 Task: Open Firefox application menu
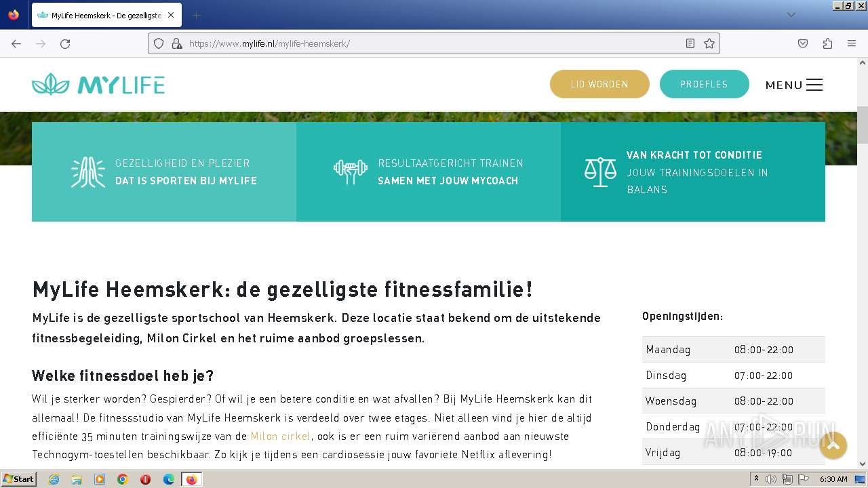click(852, 43)
